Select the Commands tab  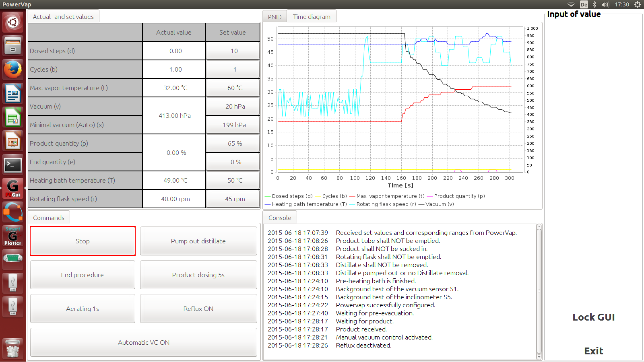pos(48,218)
